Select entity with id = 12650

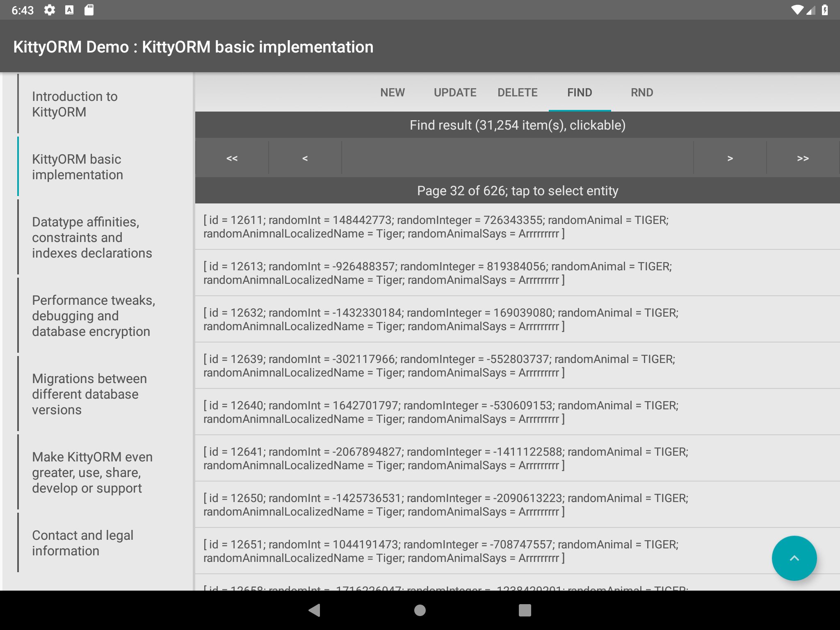[x=518, y=504]
